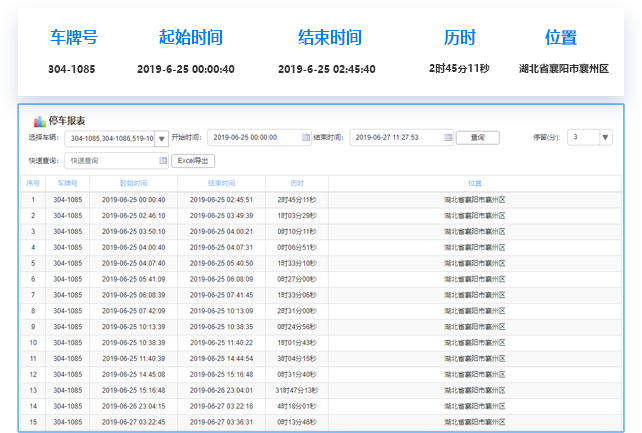Image resolution: width=642 pixels, height=433 pixels.
Task: Focus the end time field 2019-06-27 11:27:53
Action: tap(401, 138)
